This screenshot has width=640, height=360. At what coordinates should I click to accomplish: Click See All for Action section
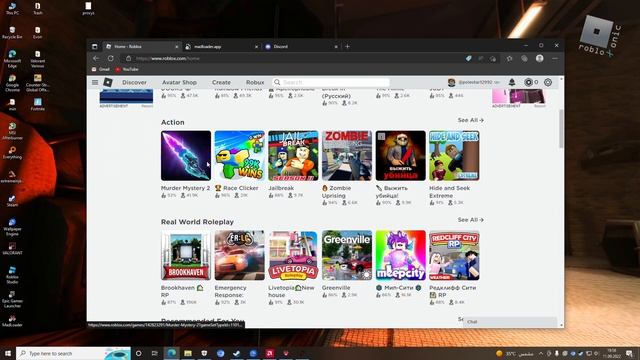coord(470,120)
